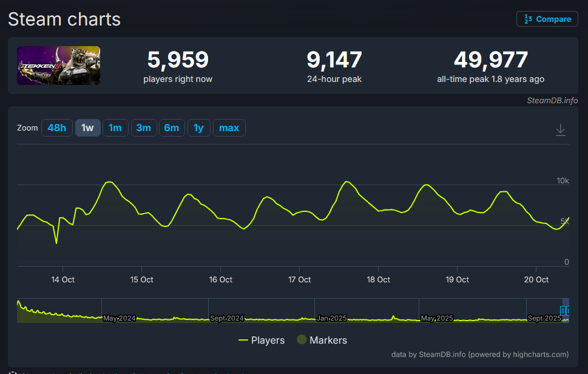The image size is (588, 374).
Task: Click the 14 Oct axis label
Action: click(x=63, y=279)
